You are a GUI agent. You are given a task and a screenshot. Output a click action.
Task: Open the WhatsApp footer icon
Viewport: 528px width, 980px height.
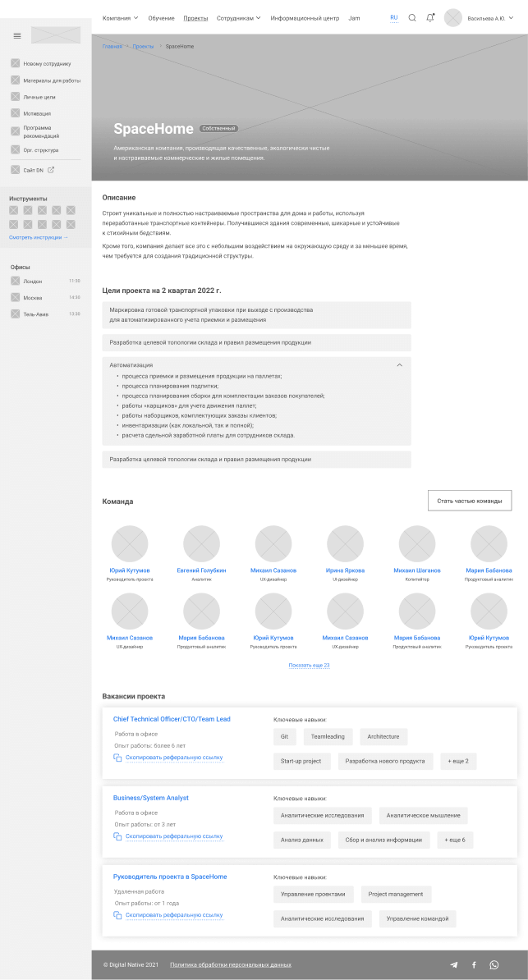click(494, 965)
